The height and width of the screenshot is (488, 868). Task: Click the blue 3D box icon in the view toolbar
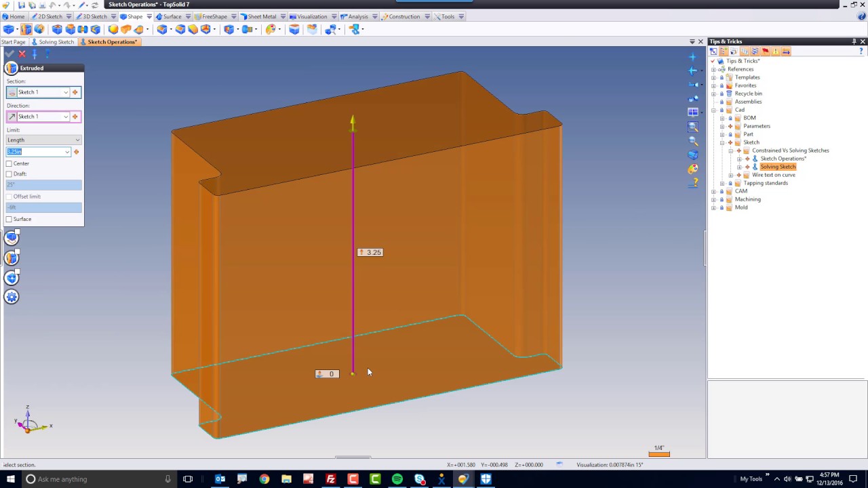(x=693, y=155)
